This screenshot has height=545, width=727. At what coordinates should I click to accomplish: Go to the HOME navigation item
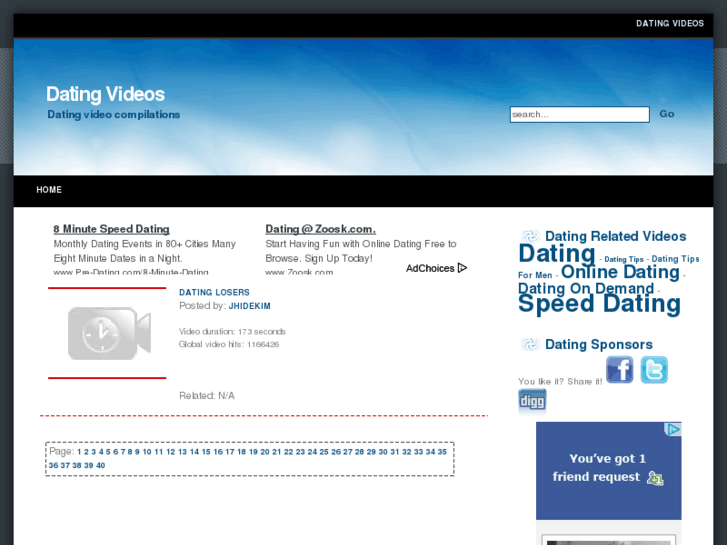click(49, 190)
